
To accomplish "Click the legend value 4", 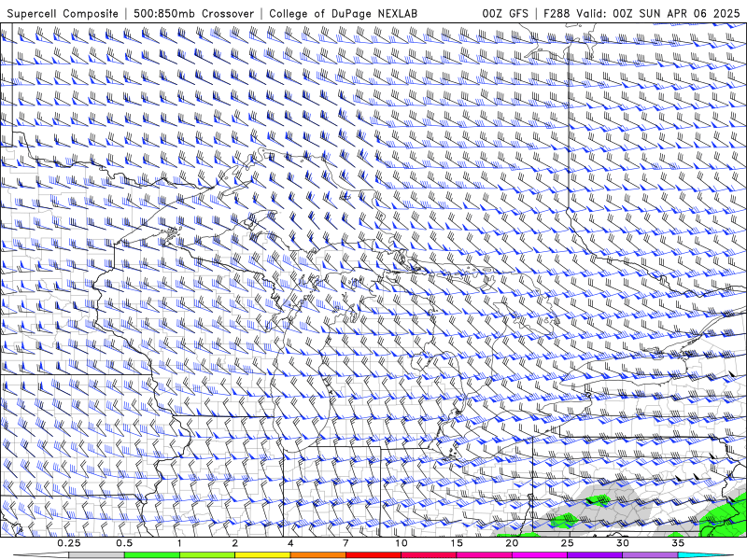I will [290, 543].
